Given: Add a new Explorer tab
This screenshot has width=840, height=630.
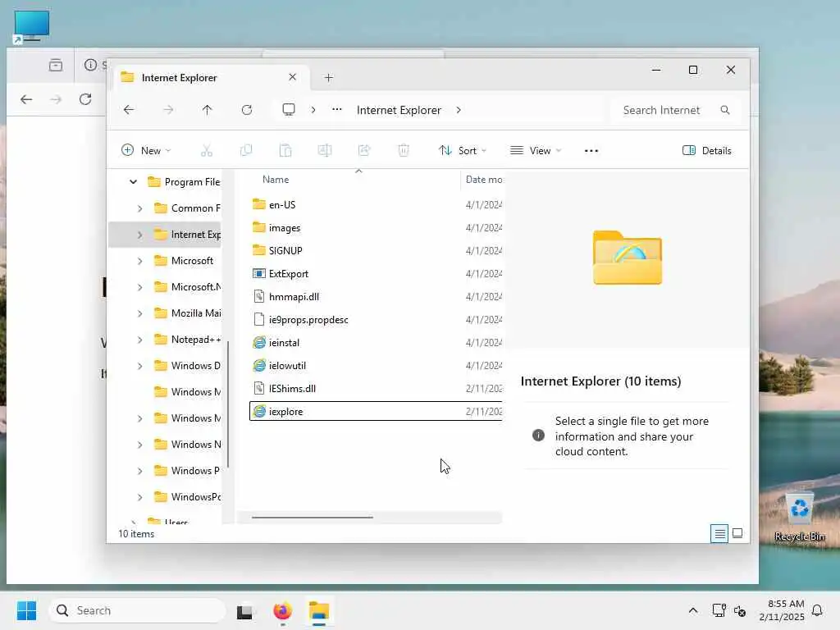Looking at the screenshot, I should pyautogui.click(x=328, y=78).
